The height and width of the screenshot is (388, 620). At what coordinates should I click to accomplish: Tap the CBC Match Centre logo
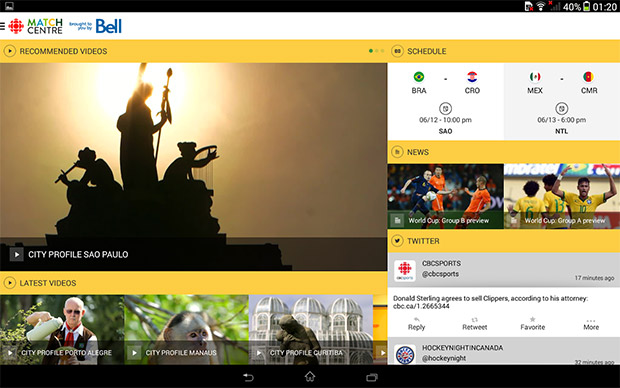click(x=36, y=26)
